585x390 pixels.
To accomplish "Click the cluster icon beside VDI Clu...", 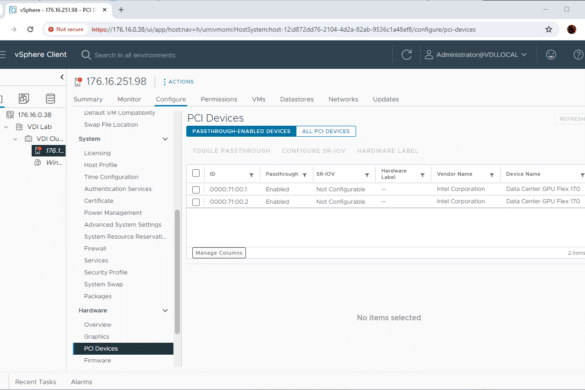I will [28, 139].
